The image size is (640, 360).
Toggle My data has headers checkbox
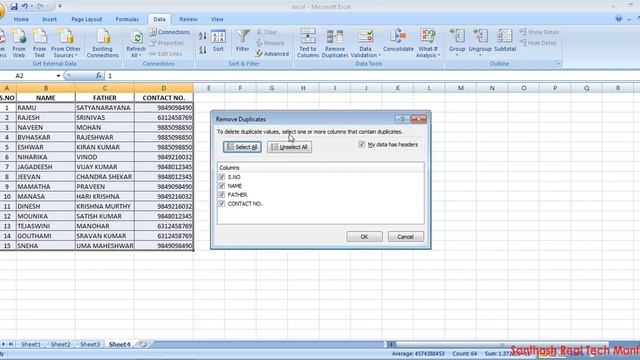click(x=362, y=144)
